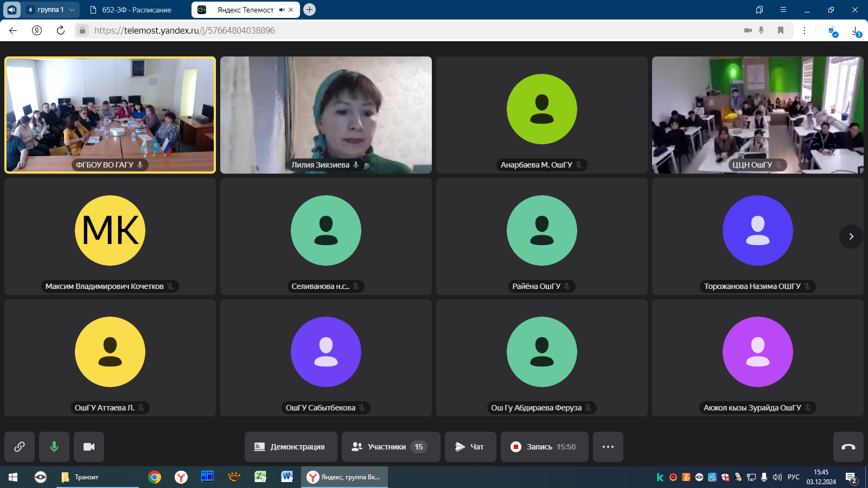
Task: Hang up the call
Action: 848,447
